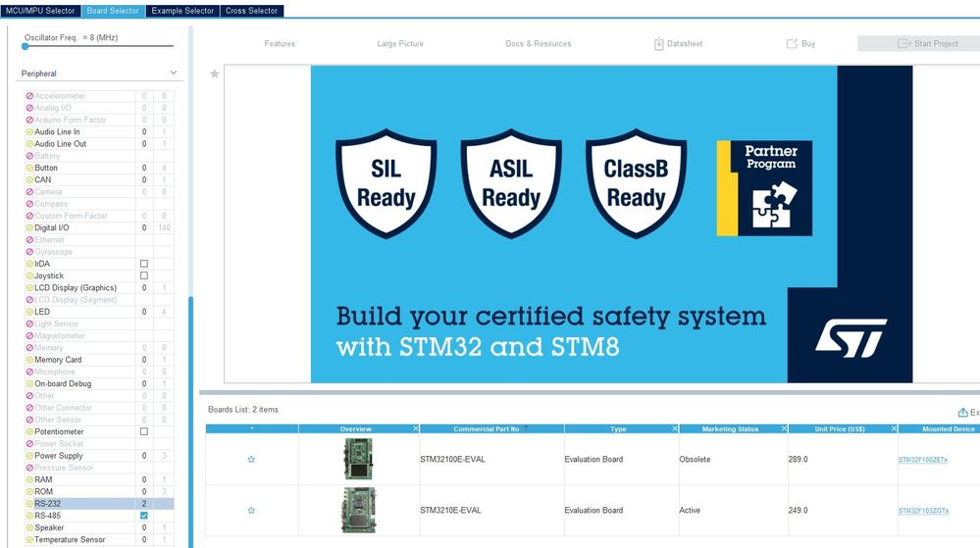Click the favorite star beside the banner

215,74
